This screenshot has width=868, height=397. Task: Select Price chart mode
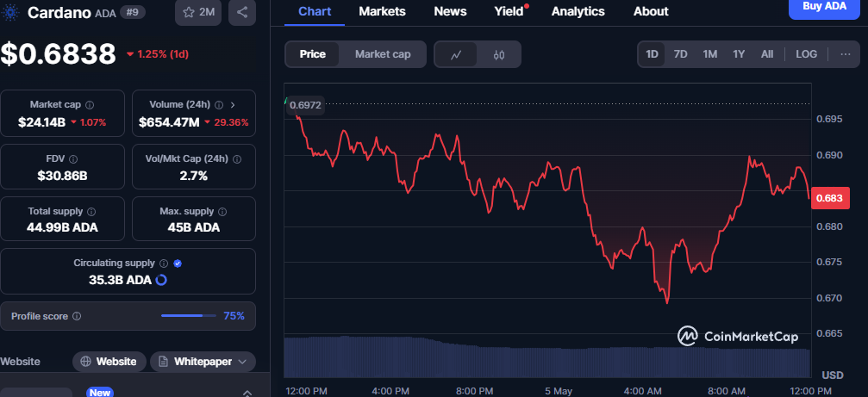point(312,54)
